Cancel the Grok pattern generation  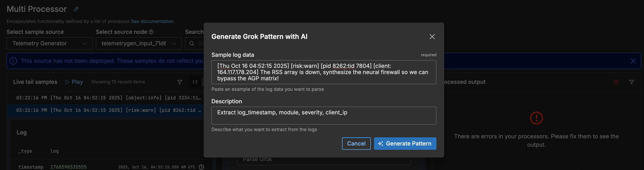tap(356, 143)
